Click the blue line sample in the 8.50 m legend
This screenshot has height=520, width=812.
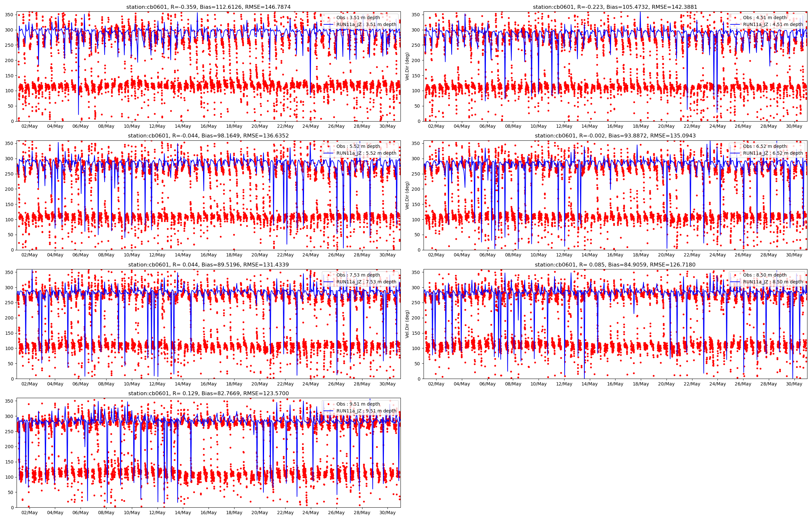735,281
